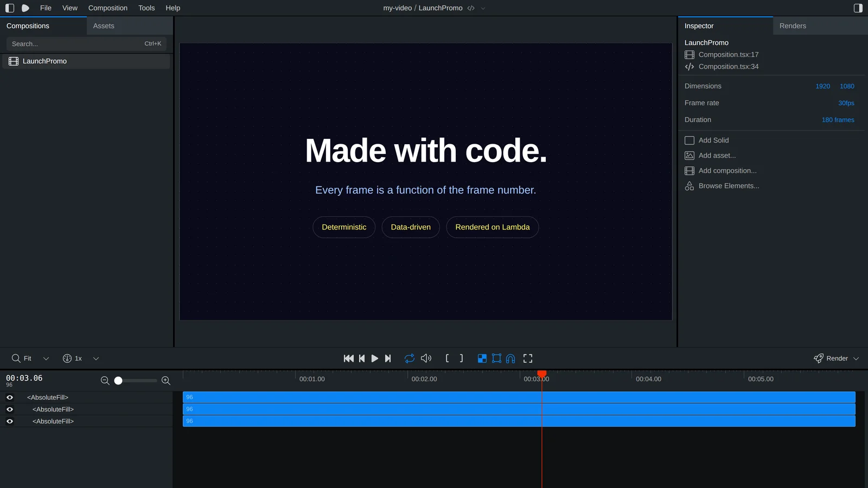The width and height of the screenshot is (868, 488).
Task: Switch to the Renders tab
Action: click(820, 25)
